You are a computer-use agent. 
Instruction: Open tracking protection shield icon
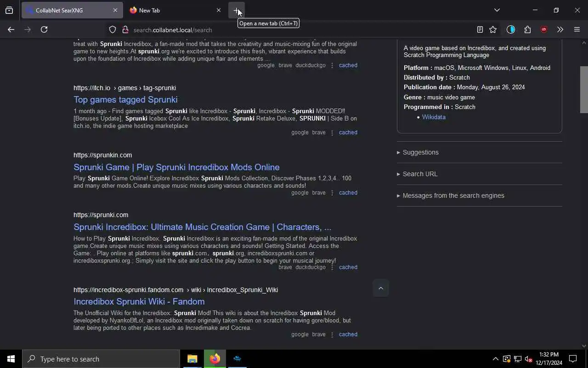[x=113, y=30]
